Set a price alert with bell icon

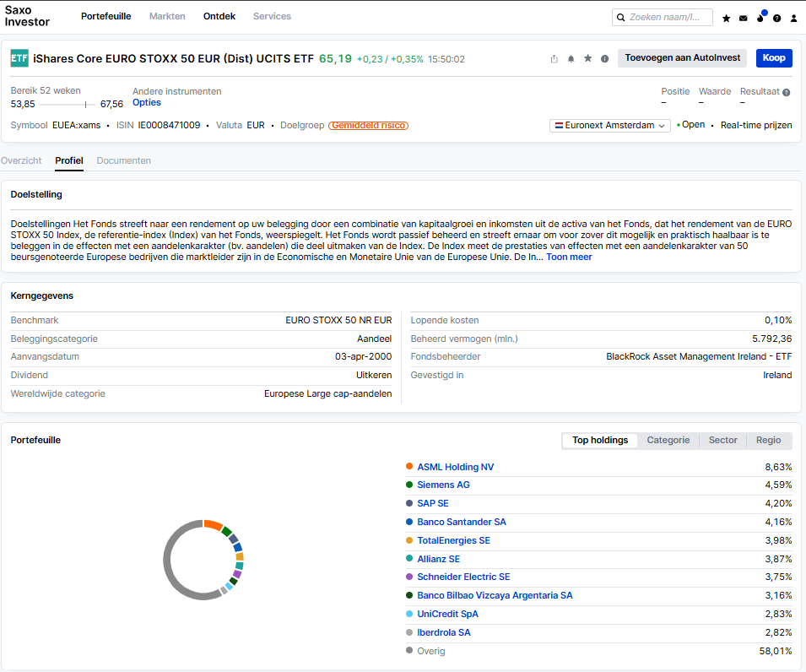click(x=571, y=58)
